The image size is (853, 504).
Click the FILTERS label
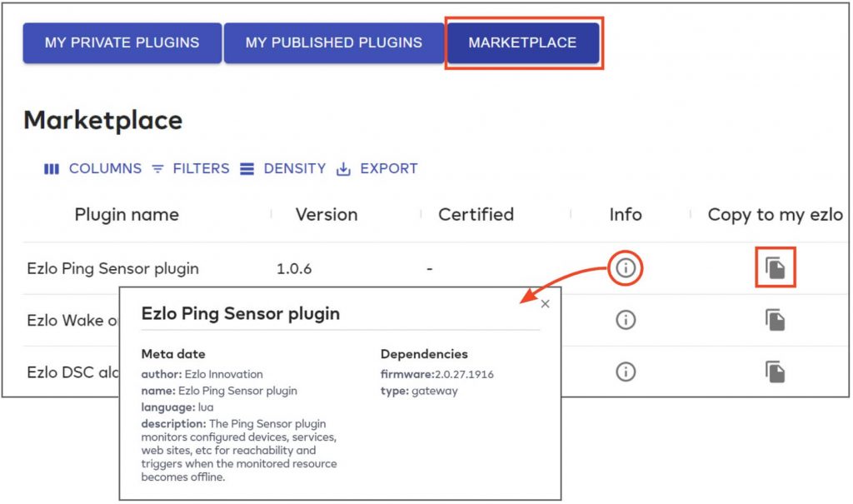tap(200, 168)
